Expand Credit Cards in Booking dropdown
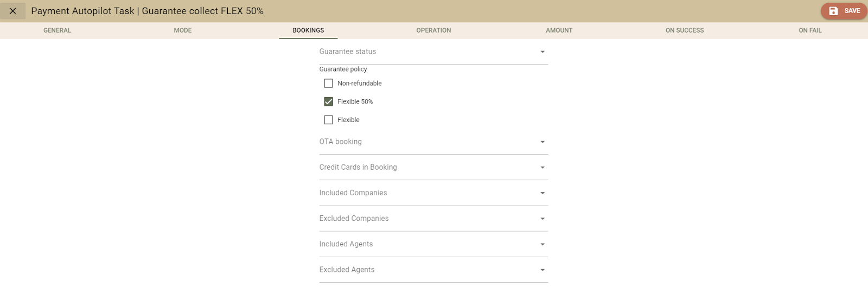The image size is (868, 300). [433, 168]
